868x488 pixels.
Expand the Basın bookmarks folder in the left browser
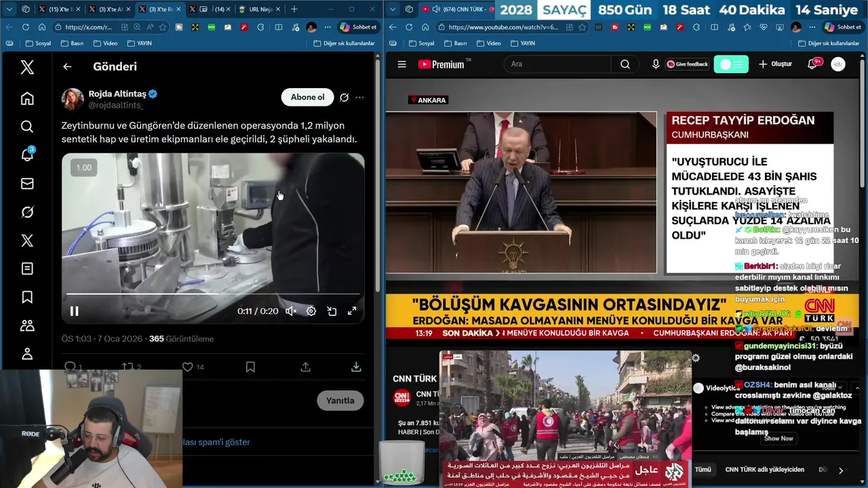tap(72, 43)
